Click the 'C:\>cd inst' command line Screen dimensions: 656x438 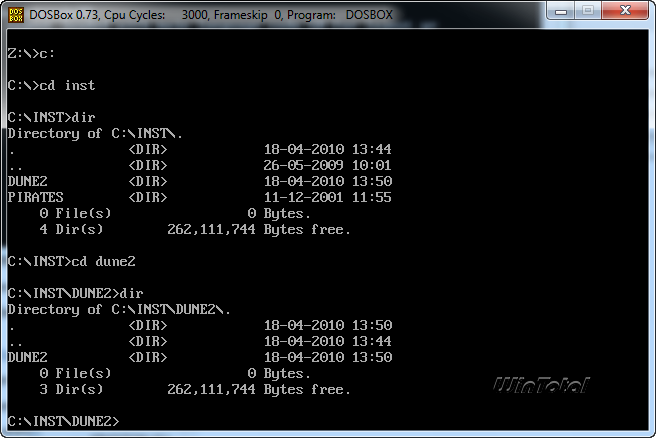point(51,85)
